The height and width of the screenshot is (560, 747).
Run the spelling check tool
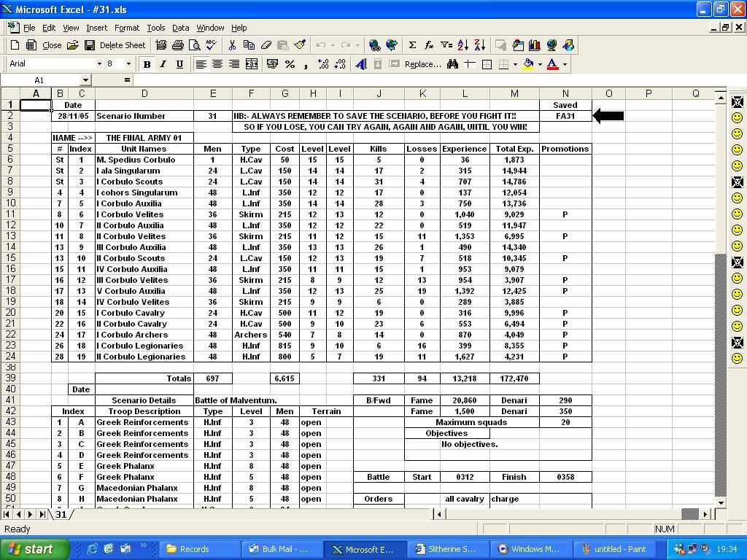coord(211,45)
